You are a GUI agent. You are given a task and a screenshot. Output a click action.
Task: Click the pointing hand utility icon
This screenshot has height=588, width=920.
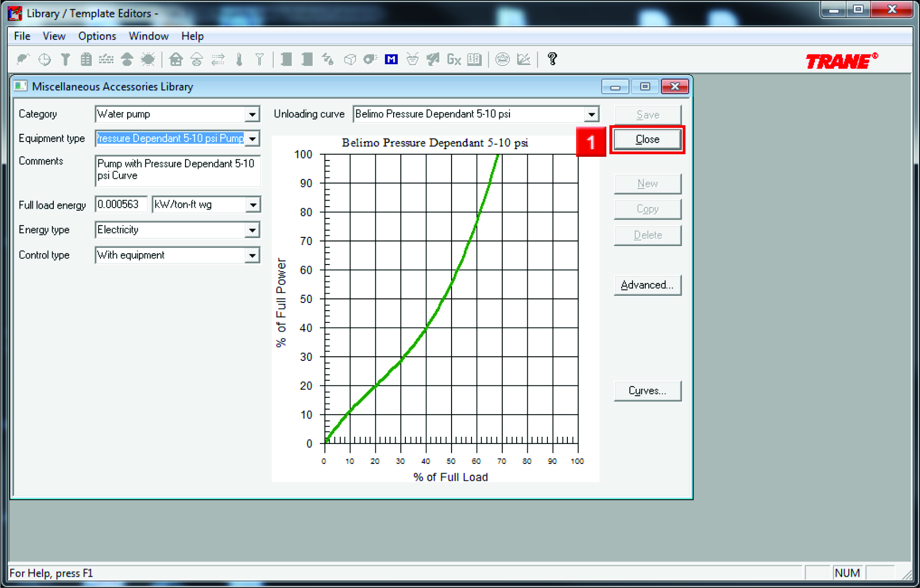point(433,59)
